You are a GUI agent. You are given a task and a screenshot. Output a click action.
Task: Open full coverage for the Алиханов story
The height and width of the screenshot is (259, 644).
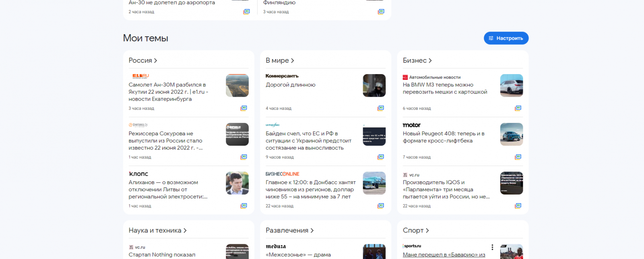pos(244,206)
